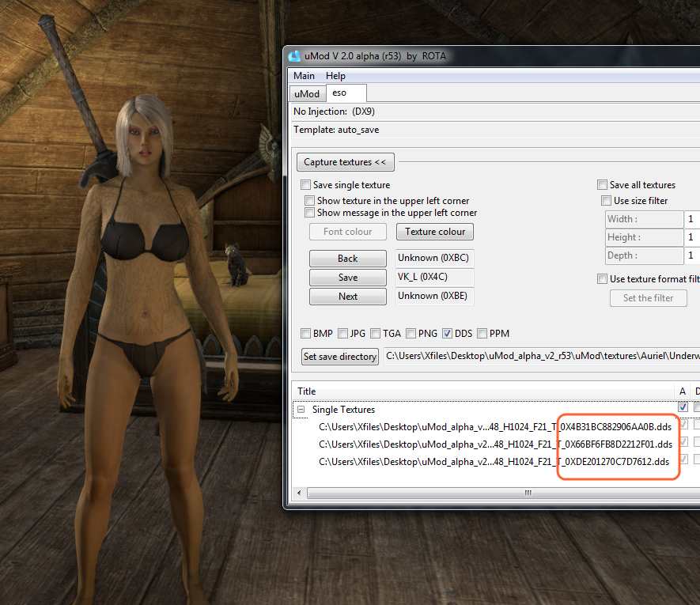Click the Capture textures << button
Screen dimensions: 700x605
click(345, 162)
